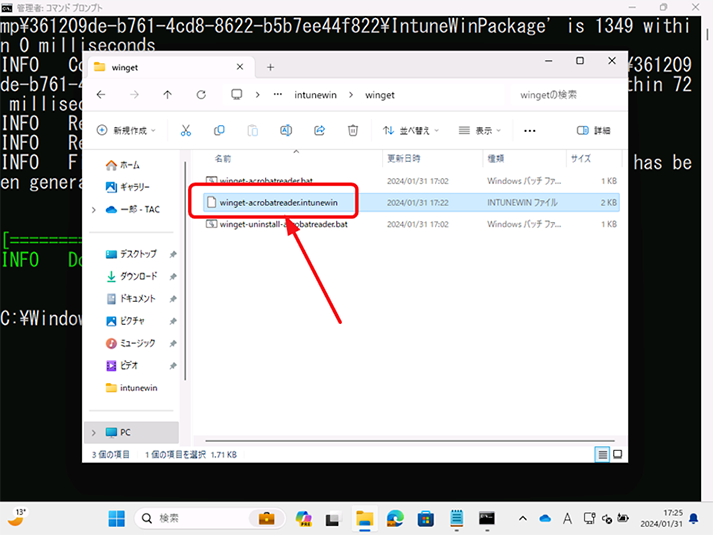This screenshot has width=713, height=535.
Task: Click the Paste icon in Explorer toolbar
Action: click(x=252, y=131)
